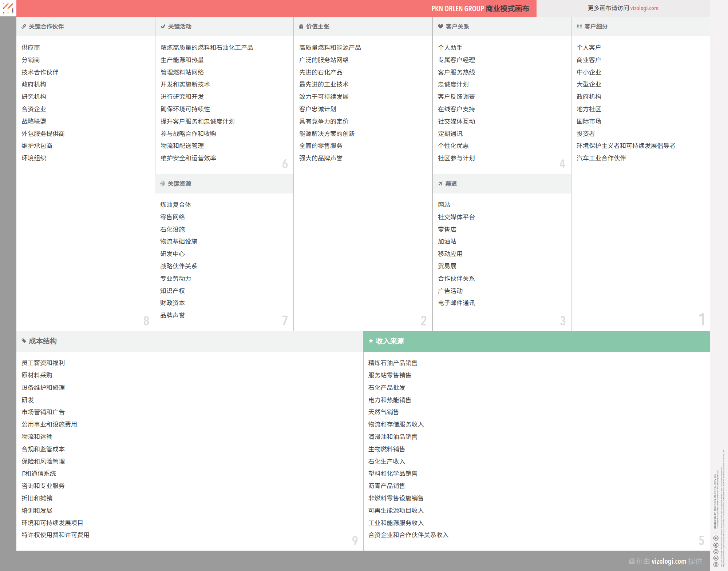
Task: Click the star icon beside 收入来源
Action: click(x=371, y=341)
